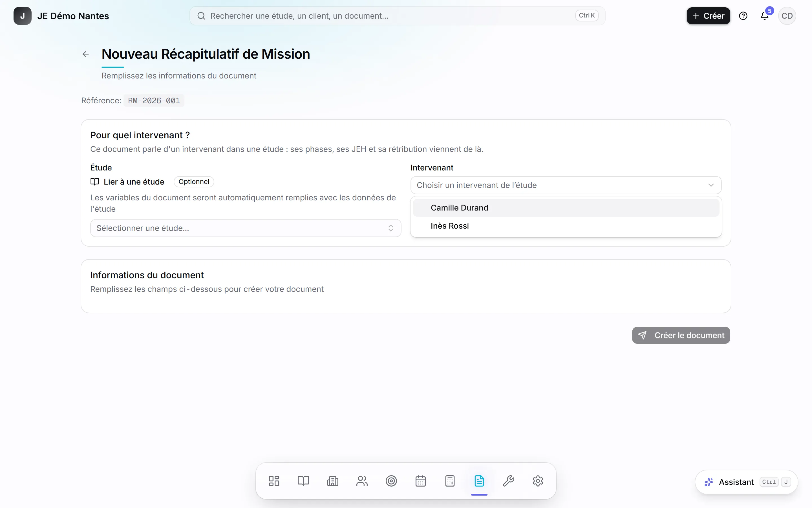The height and width of the screenshot is (508, 812).
Task: Focus the global search field
Action: pos(397,16)
